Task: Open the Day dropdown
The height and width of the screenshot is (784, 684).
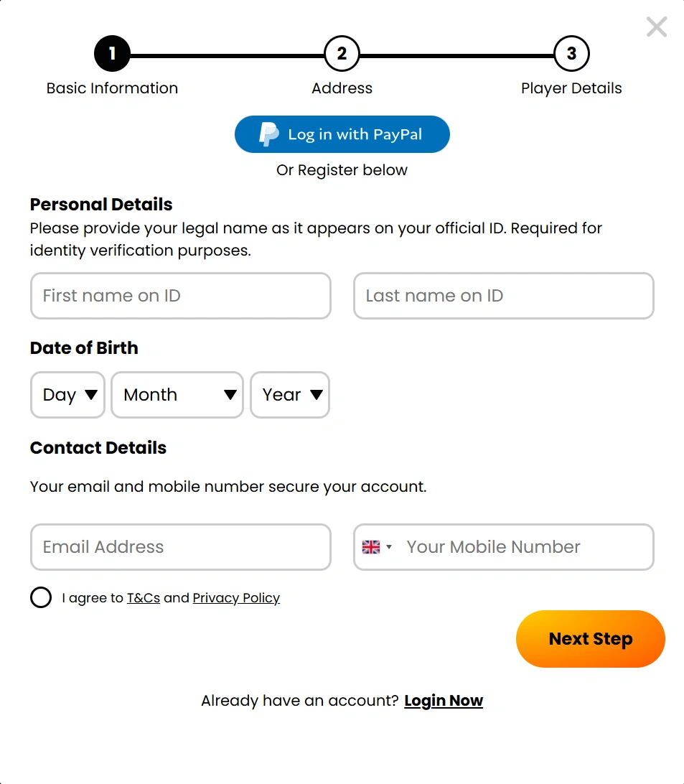Action: pos(67,394)
